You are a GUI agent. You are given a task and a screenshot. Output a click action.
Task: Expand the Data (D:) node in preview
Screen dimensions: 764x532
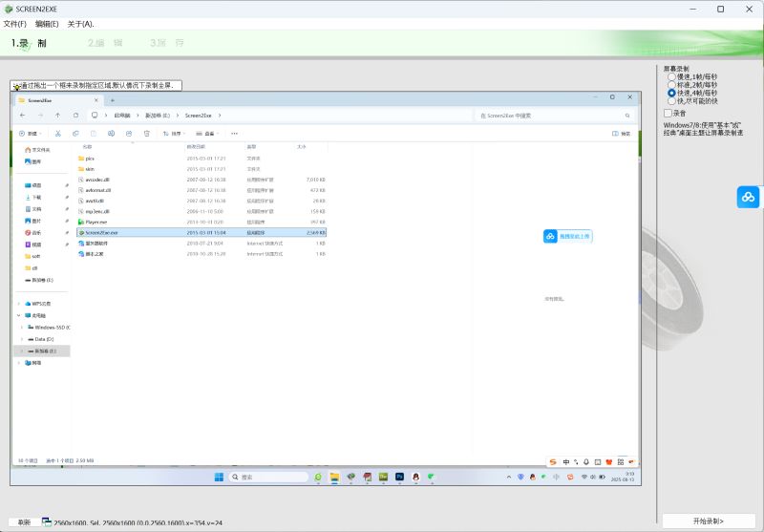[22, 339]
